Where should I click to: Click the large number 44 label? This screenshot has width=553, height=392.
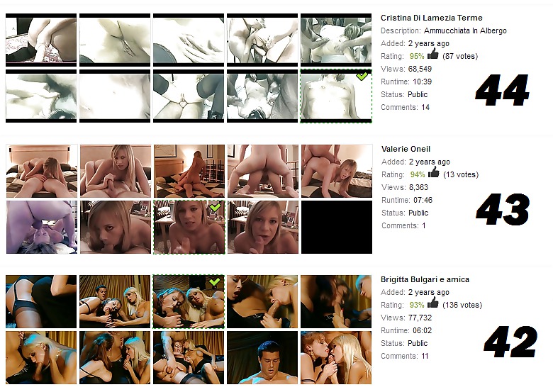(502, 91)
